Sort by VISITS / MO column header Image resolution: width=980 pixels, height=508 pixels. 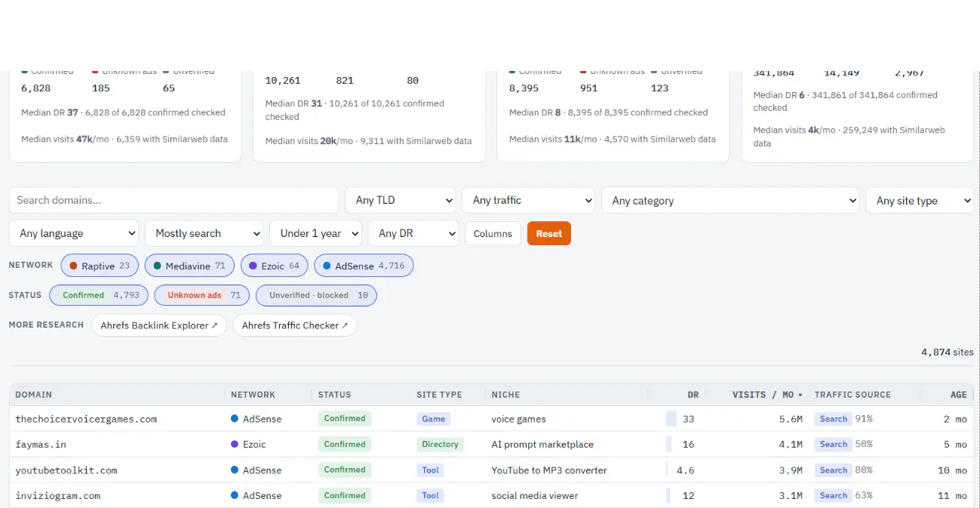point(767,395)
